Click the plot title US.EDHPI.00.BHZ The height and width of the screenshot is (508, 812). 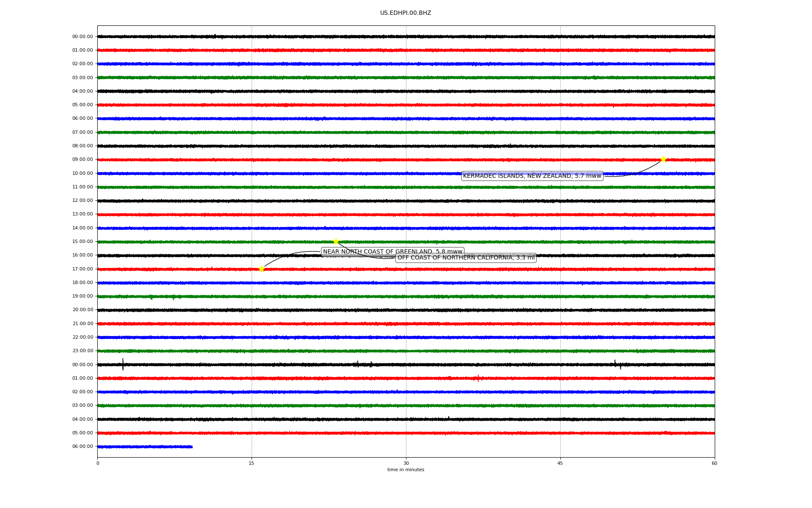click(406, 13)
